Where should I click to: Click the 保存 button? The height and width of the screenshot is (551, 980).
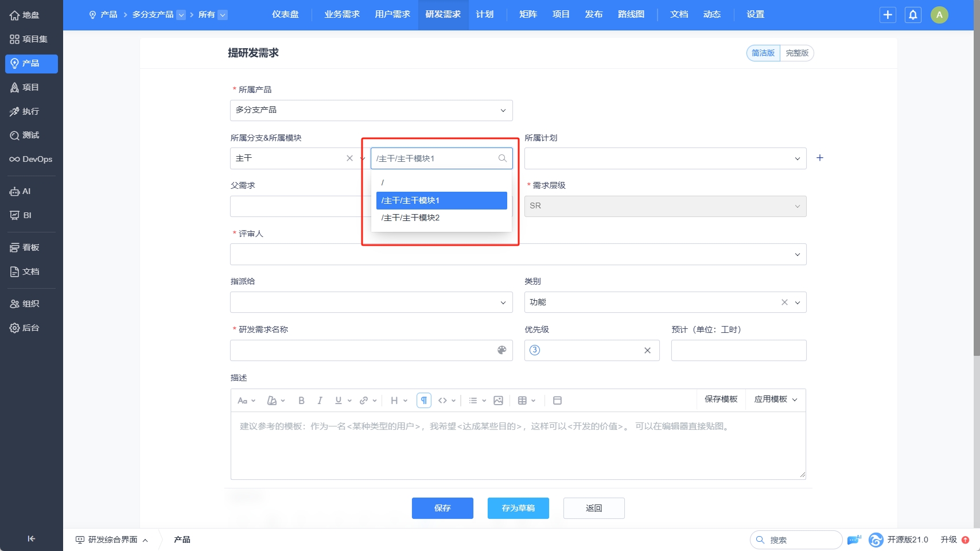[442, 508]
